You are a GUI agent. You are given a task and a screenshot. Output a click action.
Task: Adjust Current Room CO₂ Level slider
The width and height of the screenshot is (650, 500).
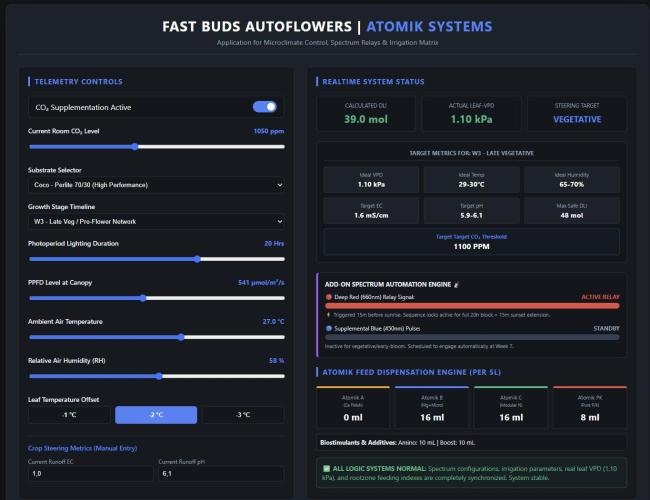tap(157, 147)
